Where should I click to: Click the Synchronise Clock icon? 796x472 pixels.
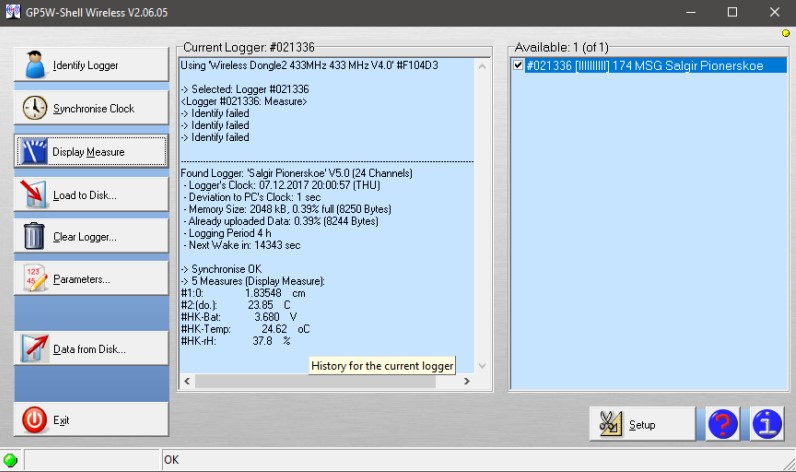(x=35, y=108)
